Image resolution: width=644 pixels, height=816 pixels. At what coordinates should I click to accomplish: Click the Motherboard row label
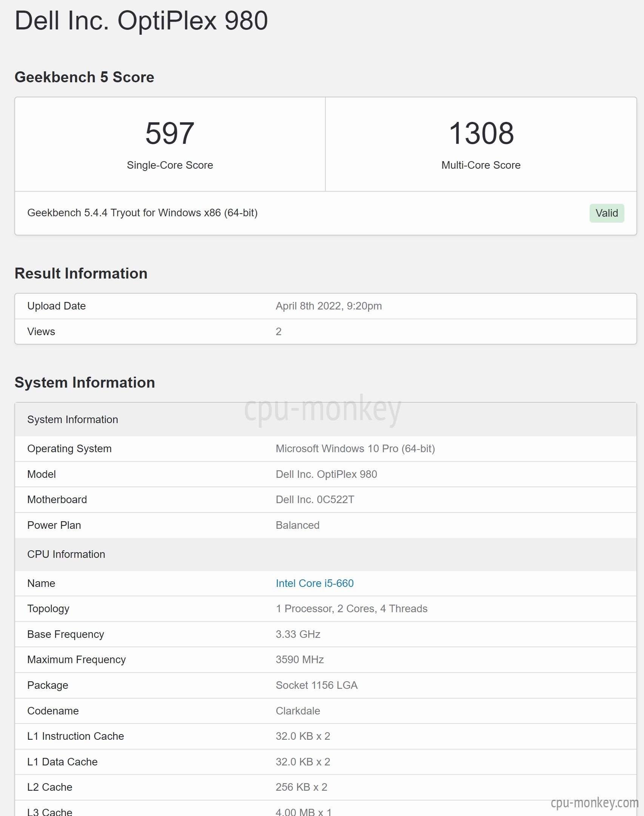pos(57,499)
